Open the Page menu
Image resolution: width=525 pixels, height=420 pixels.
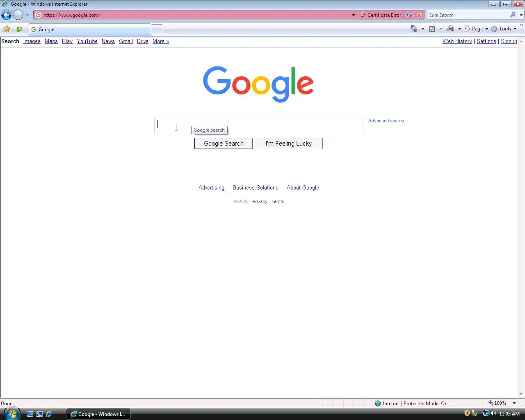coord(476,29)
